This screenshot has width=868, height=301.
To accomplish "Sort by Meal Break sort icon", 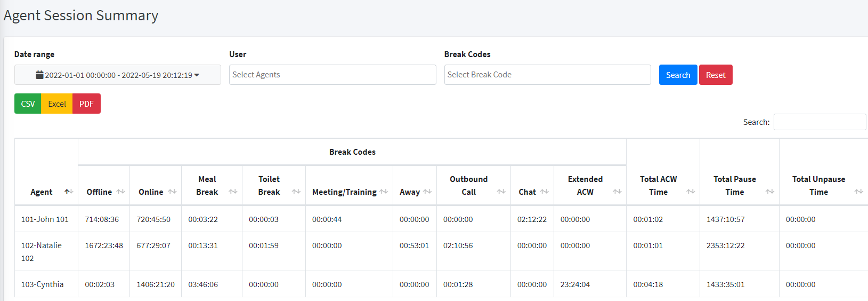I will click(233, 192).
